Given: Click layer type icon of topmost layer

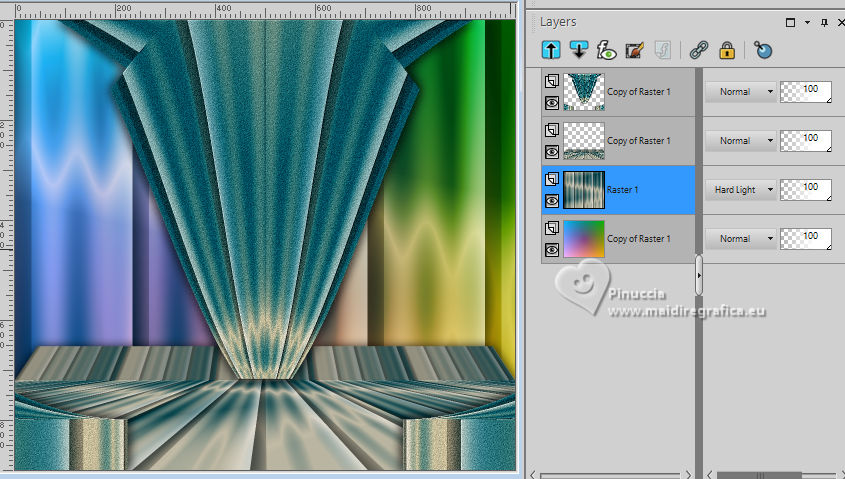Looking at the screenshot, I should (551, 81).
